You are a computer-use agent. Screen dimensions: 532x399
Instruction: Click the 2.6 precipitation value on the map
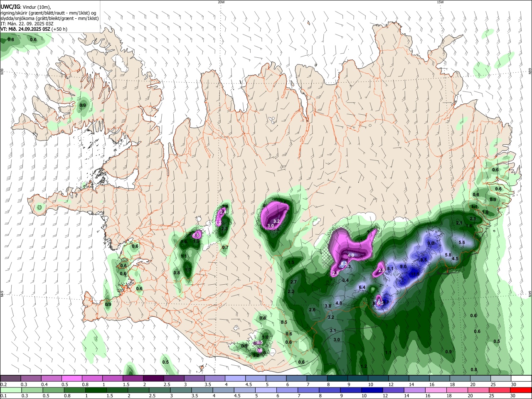[312, 310]
